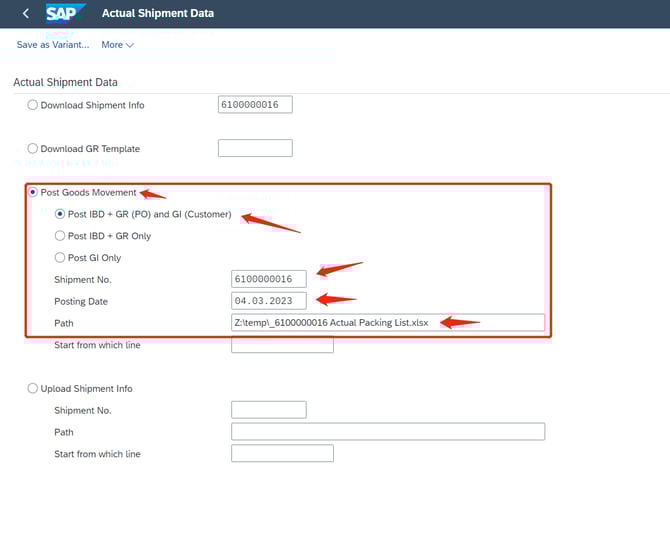Click Start from which line field below Path
The image size is (670, 559).
pyautogui.click(x=282, y=345)
